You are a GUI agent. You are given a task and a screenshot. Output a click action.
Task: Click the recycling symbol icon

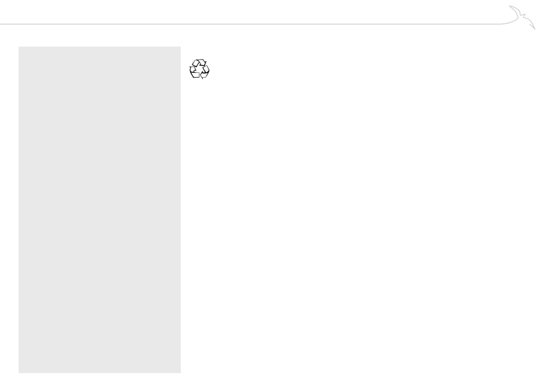click(199, 69)
